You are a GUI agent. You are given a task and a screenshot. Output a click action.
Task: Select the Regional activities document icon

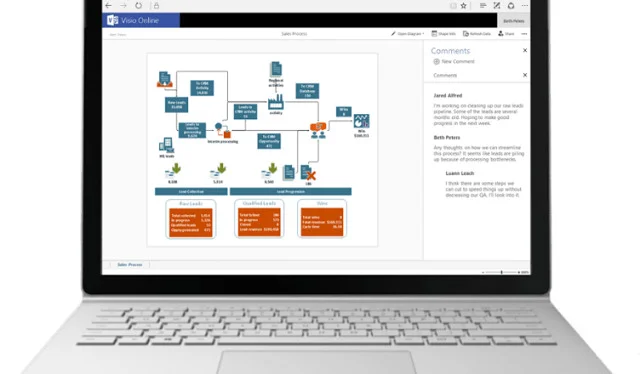[x=276, y=69]
